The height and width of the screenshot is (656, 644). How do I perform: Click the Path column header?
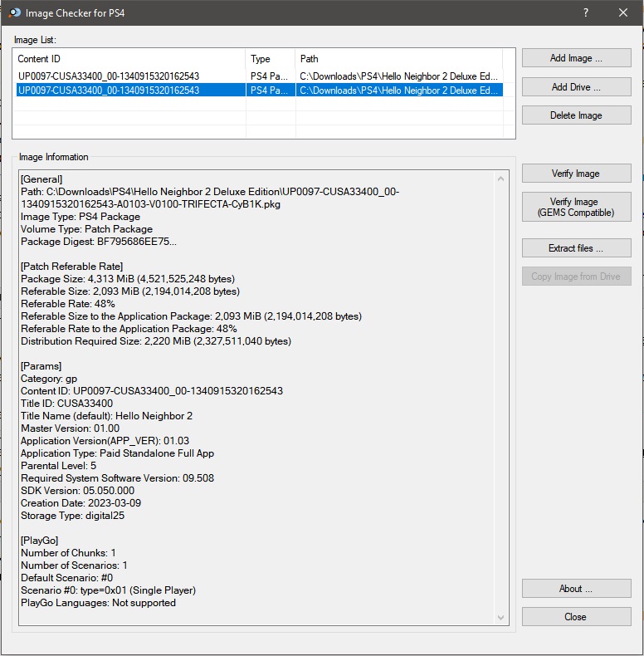399,59
